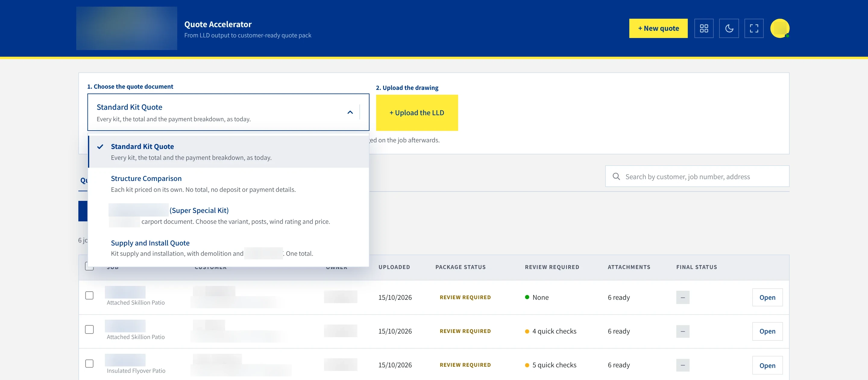Click the PACKAGE STATUS column header
Image resolution: width=868 pixels, height=380 pixels.
click(461, 267)
